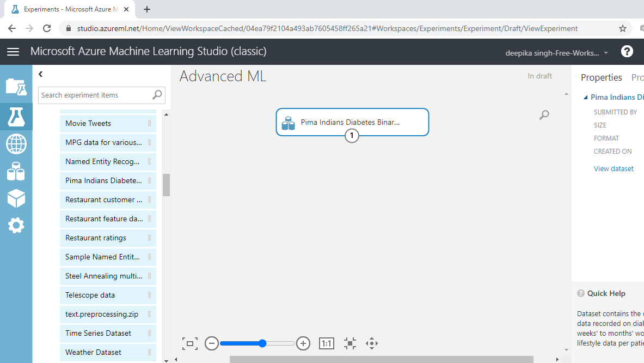Open the Web Services globe icon
644x363 pixels.
(16, 144)
